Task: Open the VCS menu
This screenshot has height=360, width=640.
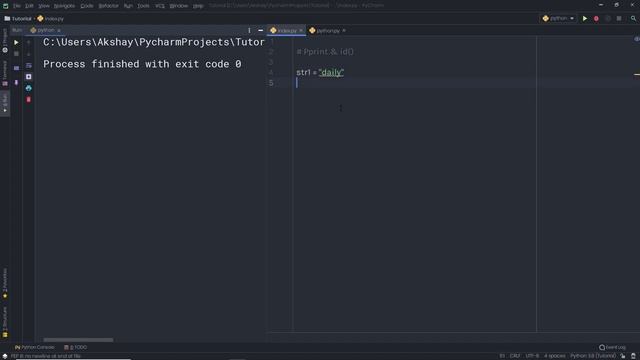Action: (x=160, y=6)
